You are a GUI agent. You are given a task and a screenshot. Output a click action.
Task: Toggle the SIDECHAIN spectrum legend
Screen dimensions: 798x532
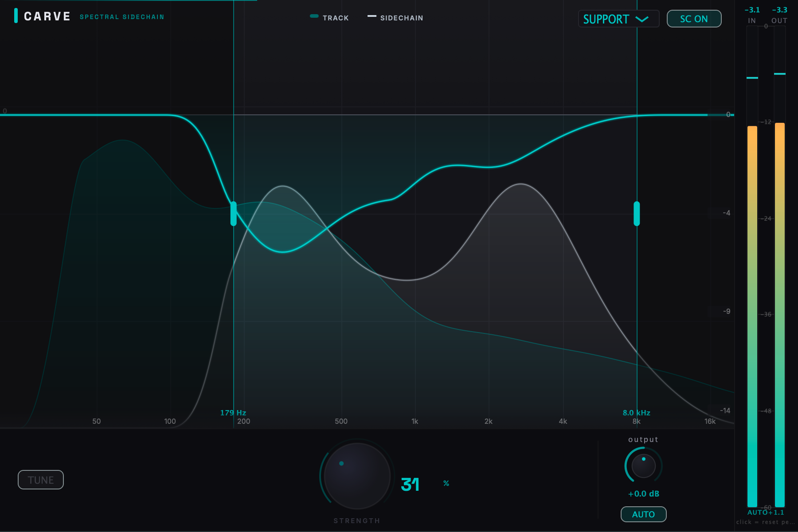click(395, 18)
